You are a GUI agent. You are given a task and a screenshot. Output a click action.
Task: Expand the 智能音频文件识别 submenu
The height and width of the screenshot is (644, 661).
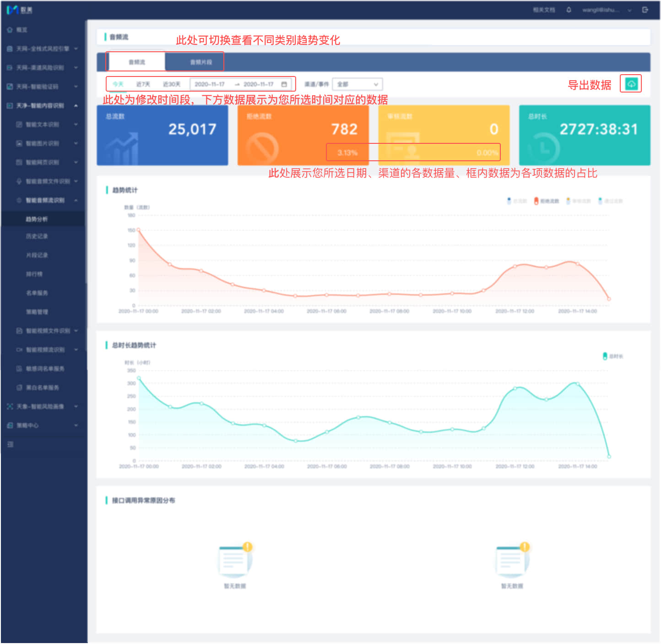(x=76, y=181)
